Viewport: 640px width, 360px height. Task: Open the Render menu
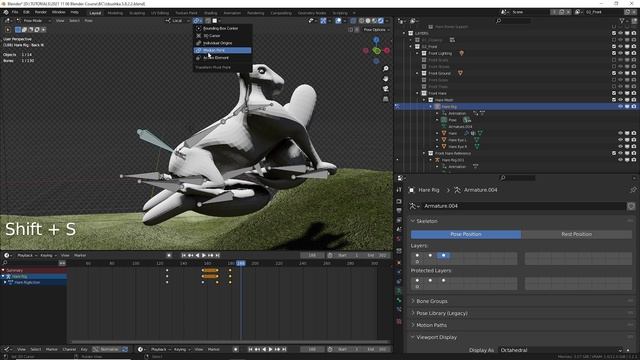tap(41, 12)
